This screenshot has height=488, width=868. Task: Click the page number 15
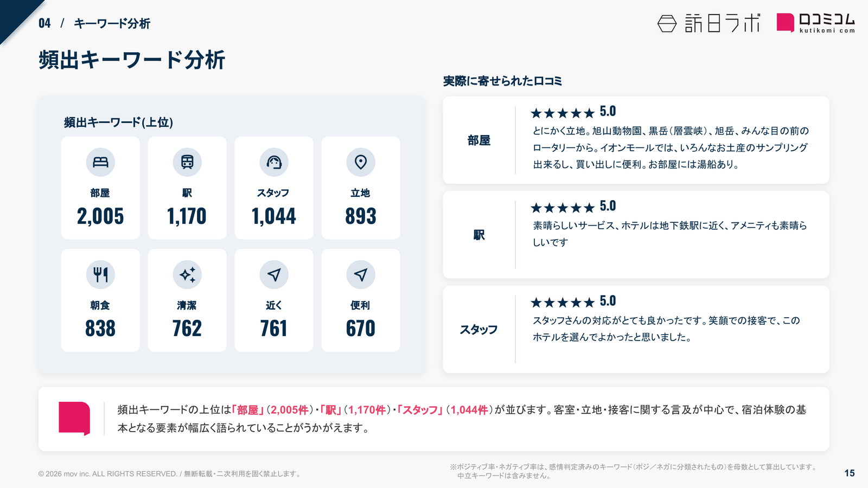tap(850, 473)
